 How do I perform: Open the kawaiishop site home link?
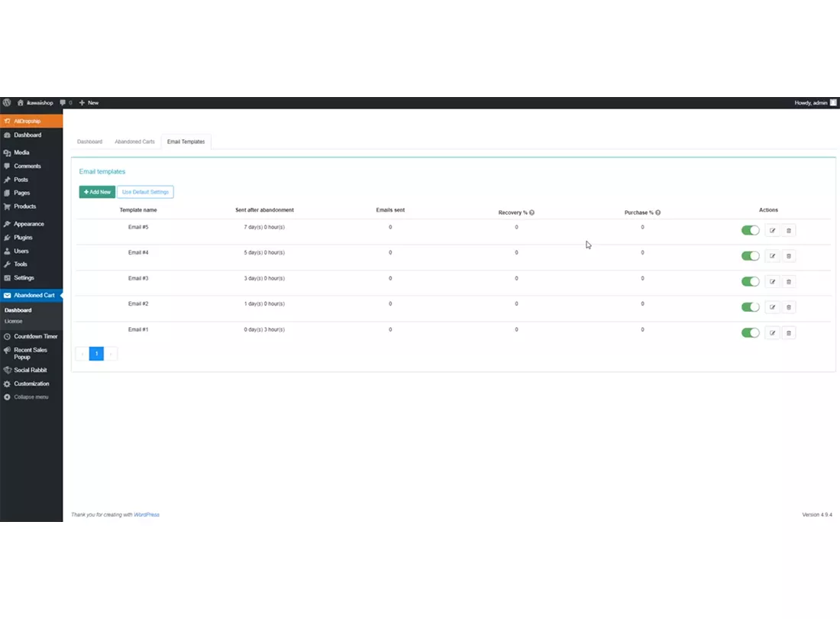pos(35,102)
